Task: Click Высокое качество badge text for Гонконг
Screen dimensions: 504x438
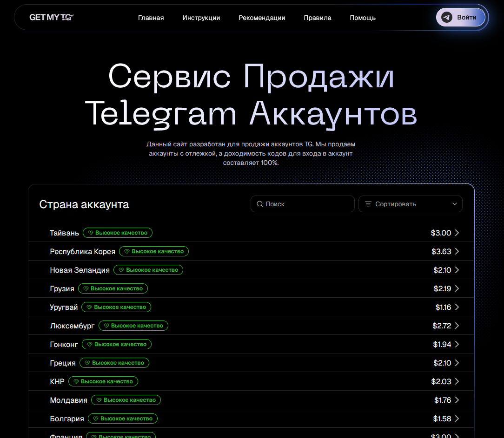Action: (120, 344)
